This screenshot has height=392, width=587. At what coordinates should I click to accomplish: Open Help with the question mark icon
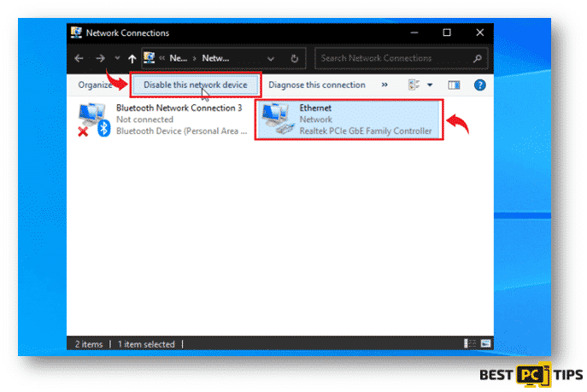[x=479, y=85]
